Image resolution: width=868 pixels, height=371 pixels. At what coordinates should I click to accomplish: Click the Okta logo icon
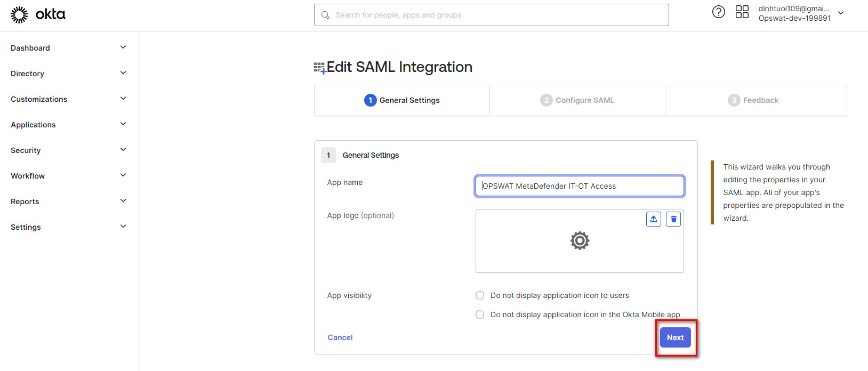(x=19, y=15)
